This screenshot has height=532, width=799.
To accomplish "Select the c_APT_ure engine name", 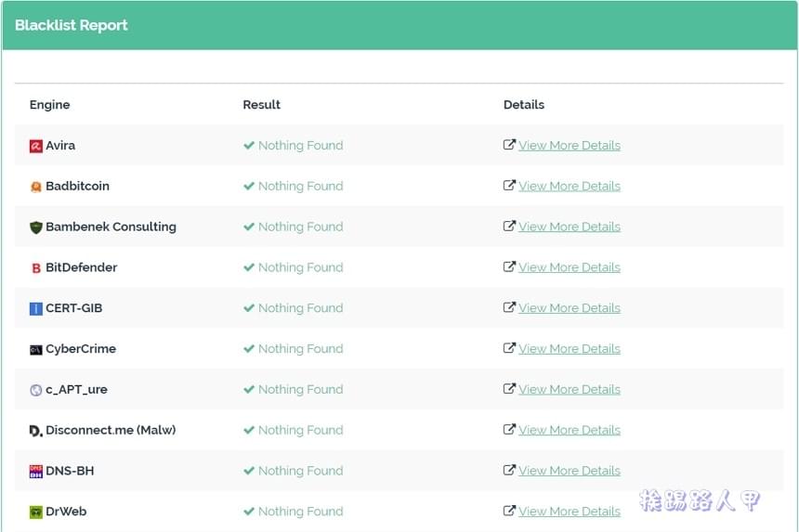I will pos(76,390).
